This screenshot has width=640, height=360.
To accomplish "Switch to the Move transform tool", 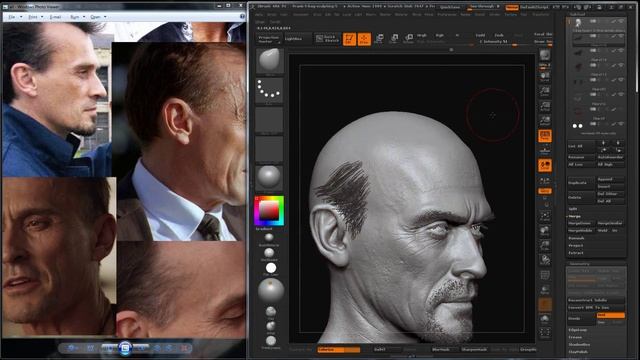I will point(379,39).
